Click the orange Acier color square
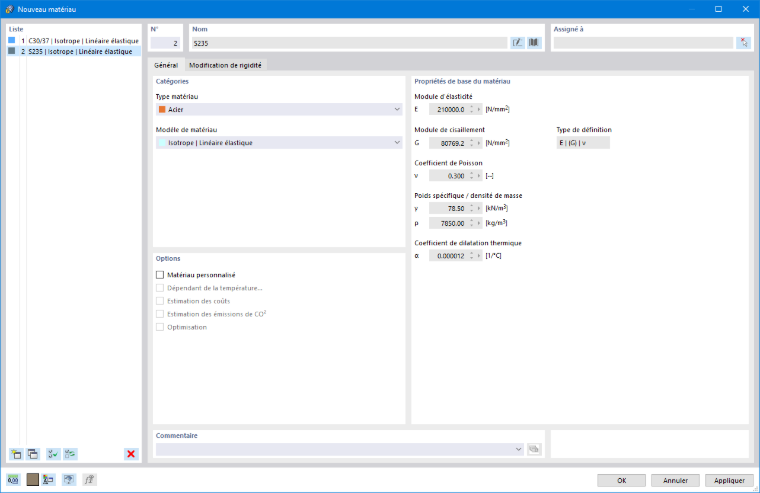This screenshot has height=493, width=760. [162, 110]
